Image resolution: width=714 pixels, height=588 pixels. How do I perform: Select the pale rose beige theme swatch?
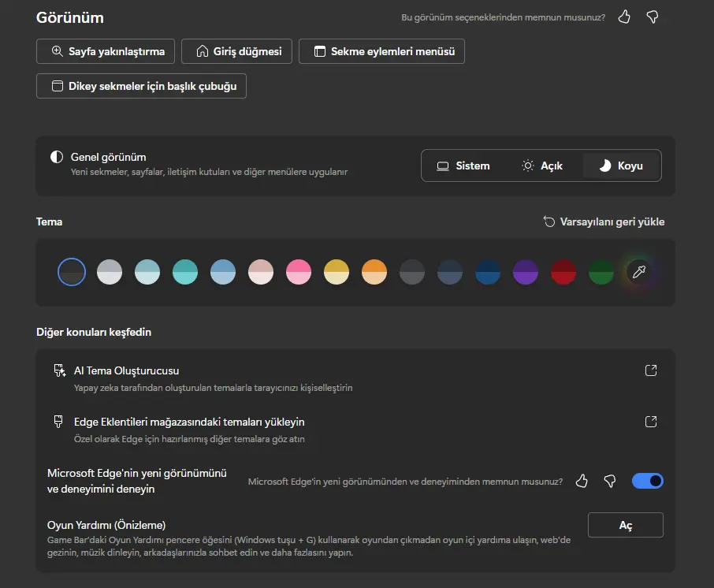click(261, 272)
